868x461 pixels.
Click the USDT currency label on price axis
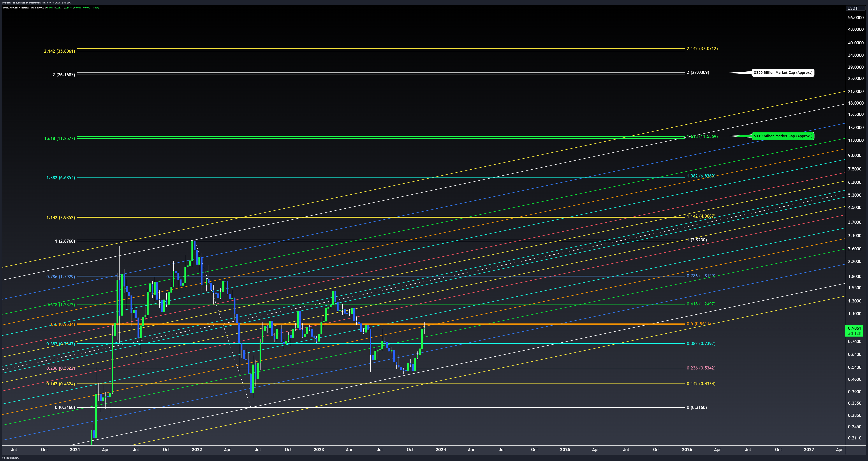[853, 8]
